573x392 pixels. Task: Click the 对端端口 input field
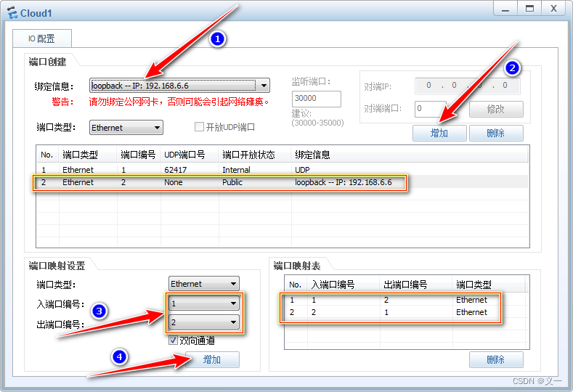tap(431, 109)
